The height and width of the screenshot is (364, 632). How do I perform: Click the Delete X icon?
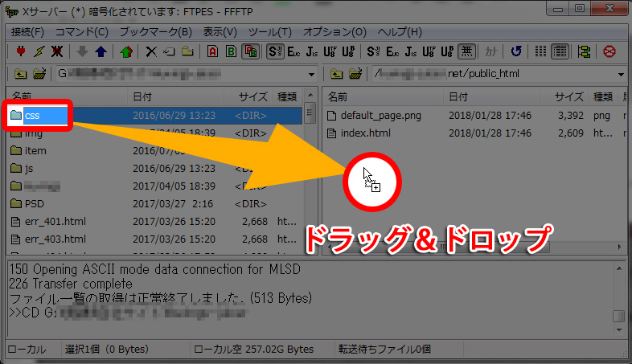[x=151, y=51]
